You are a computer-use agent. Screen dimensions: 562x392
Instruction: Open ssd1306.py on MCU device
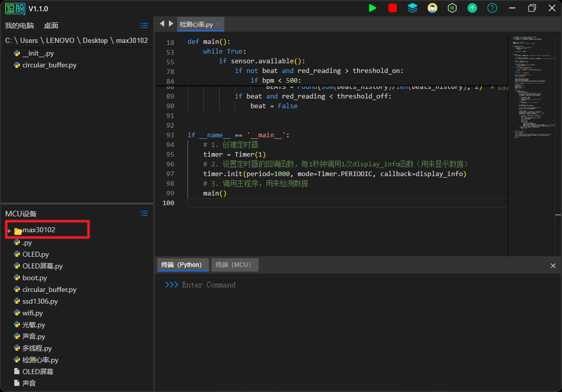(x=40, y=302)
